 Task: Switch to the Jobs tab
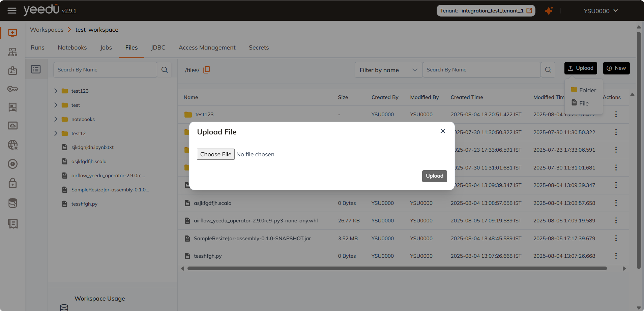(x=106, y=48)
